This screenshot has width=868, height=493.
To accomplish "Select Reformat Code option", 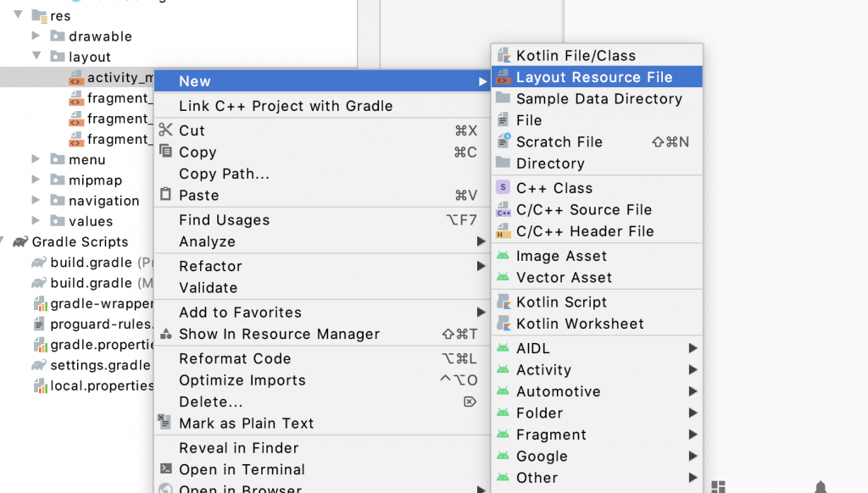I will [235, 359].
